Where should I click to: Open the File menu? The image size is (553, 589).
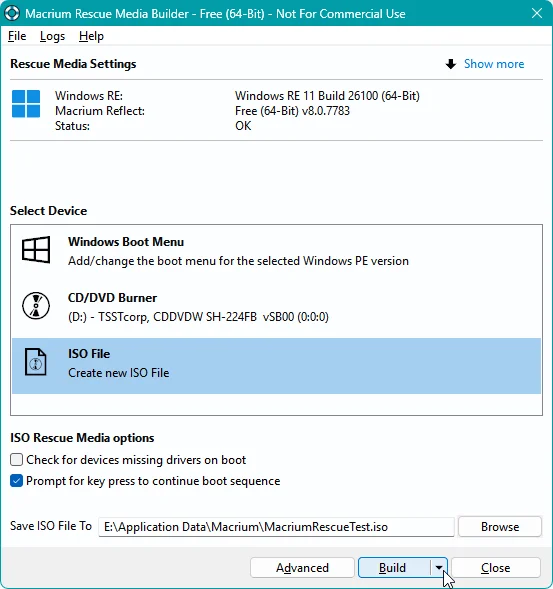pyautogui.click(x=17, y=36)
